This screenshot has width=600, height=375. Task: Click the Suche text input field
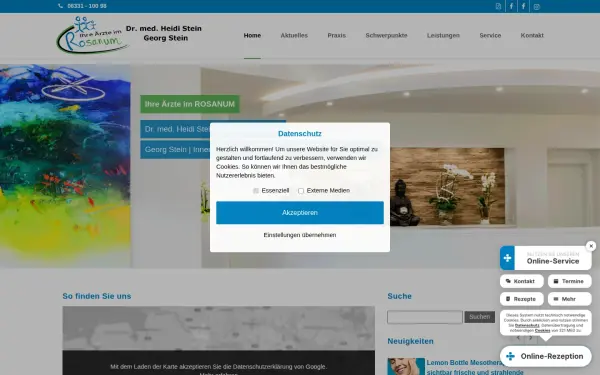tap(425, 317)
